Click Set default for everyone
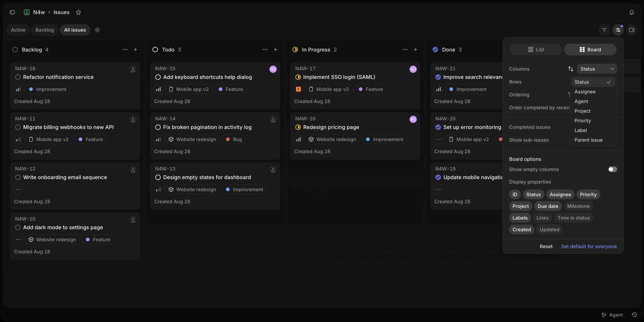Viewport: 644px width, 322px height. click(589, 246)
